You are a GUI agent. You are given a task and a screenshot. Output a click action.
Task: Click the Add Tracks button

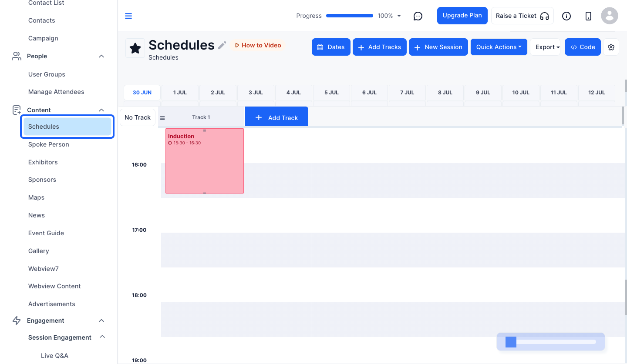tap(380, 47)
